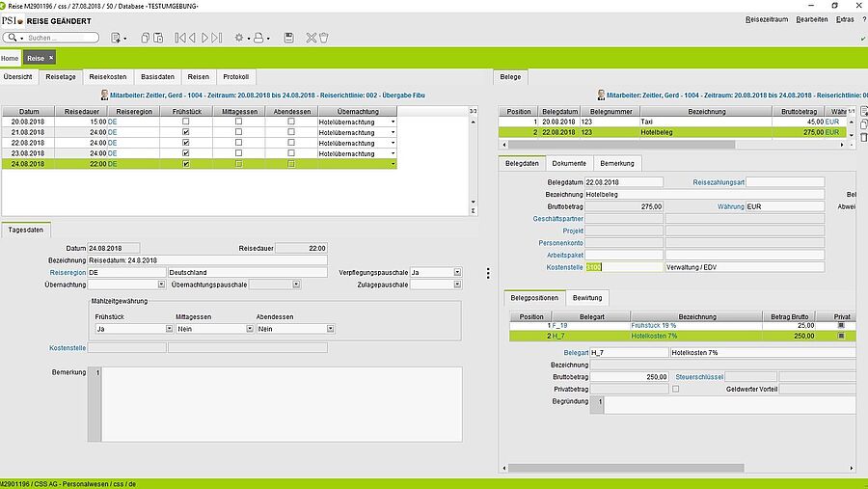Open the Bearbeiten menu
The width and height of the screenshot is (868, 489).
click(x=811, y=19)
